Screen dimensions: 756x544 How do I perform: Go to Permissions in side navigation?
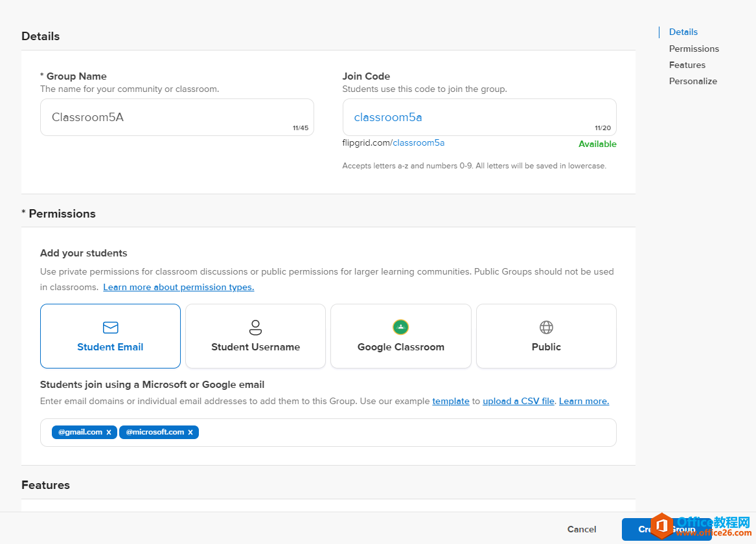(694, 49)
